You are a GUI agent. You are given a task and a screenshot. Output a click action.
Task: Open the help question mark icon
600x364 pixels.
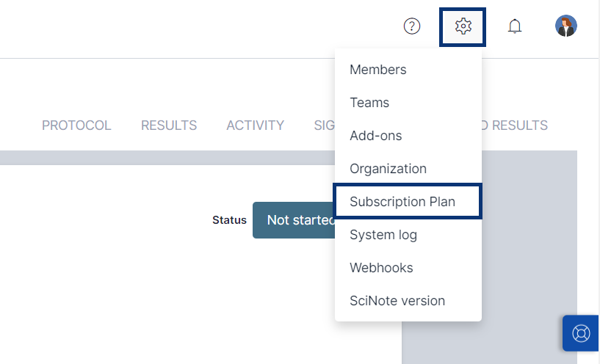click(412, 26)
